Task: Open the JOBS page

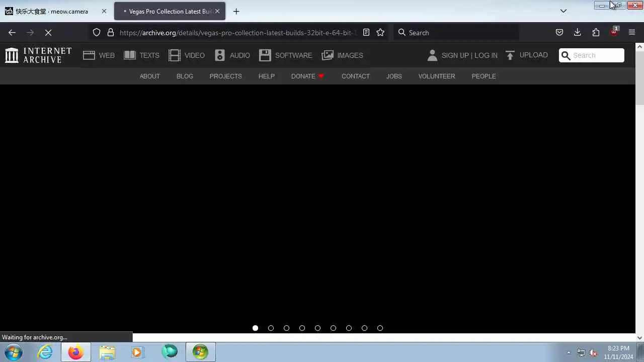Action: 394,76
